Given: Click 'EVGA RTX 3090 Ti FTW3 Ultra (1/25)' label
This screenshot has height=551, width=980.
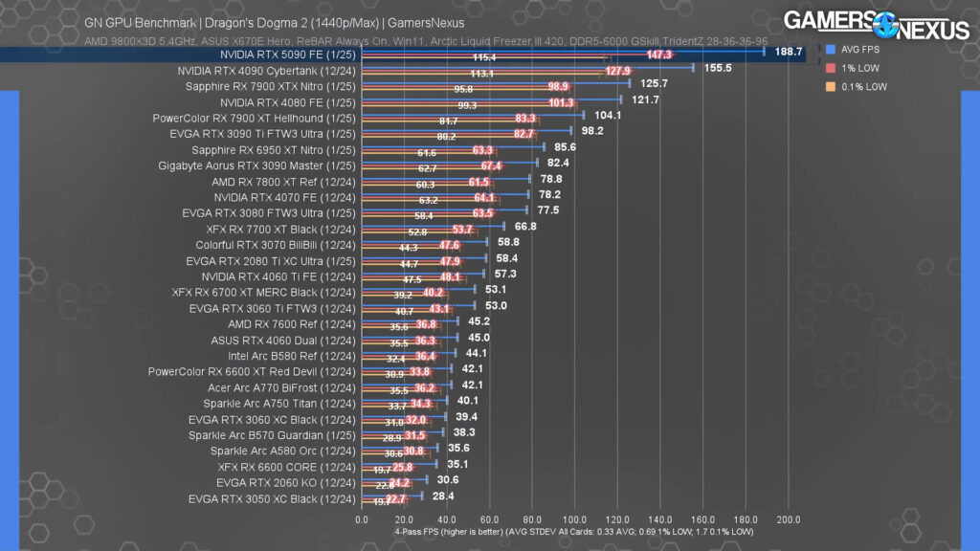Looking at the screenshot, I should pos(262,134).
